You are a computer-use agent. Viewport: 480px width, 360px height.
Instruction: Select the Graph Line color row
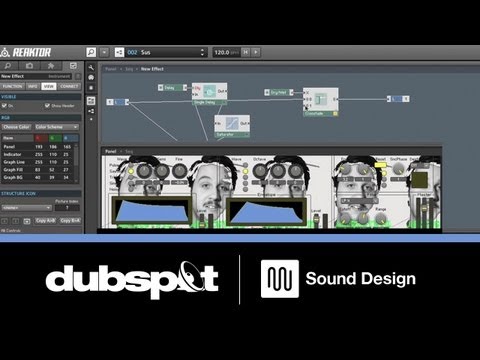point(38,162)
